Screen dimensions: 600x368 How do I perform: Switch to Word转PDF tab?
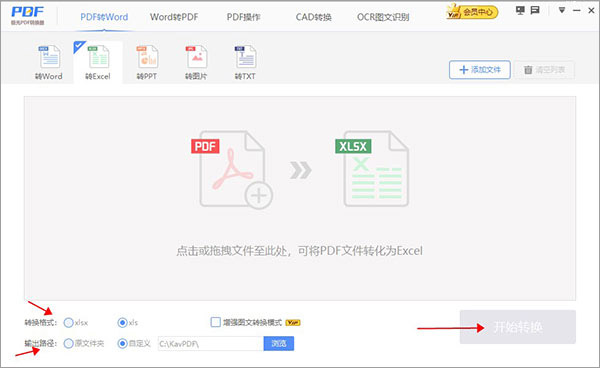coord(174,17)
